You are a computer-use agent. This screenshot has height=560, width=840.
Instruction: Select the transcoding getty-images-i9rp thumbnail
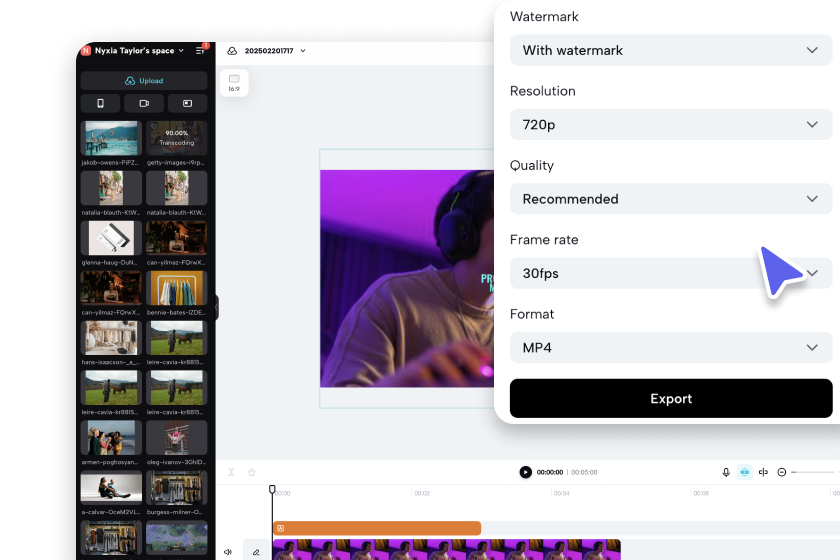point(177,138)
